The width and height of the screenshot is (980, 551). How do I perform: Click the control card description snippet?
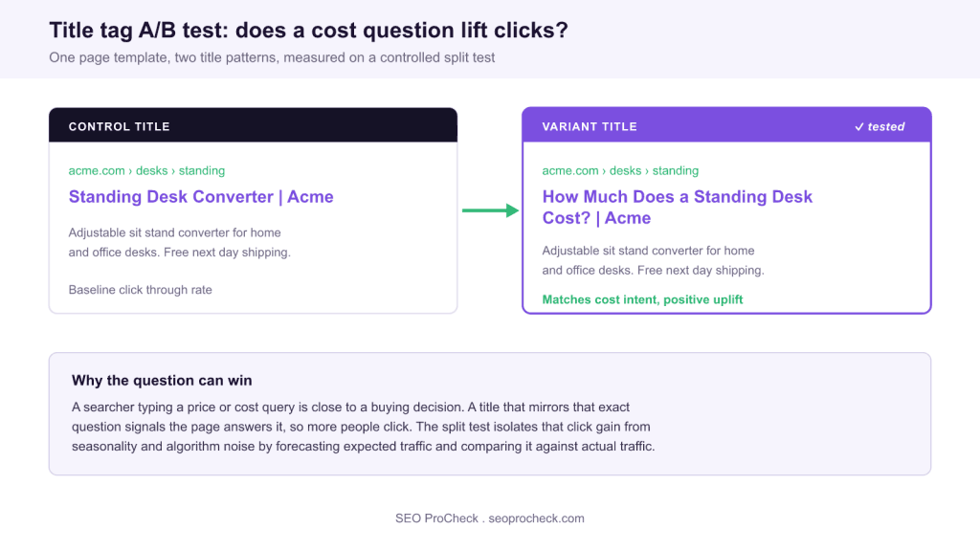[179, 242]
